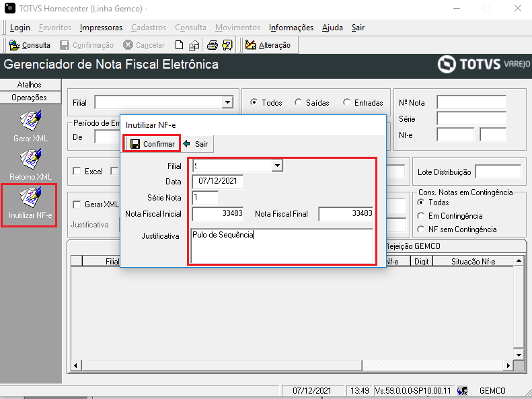Click the first Nf-e input field
Image resolution: width=532 pixels, height=399 pixels.
coord(455,135)
